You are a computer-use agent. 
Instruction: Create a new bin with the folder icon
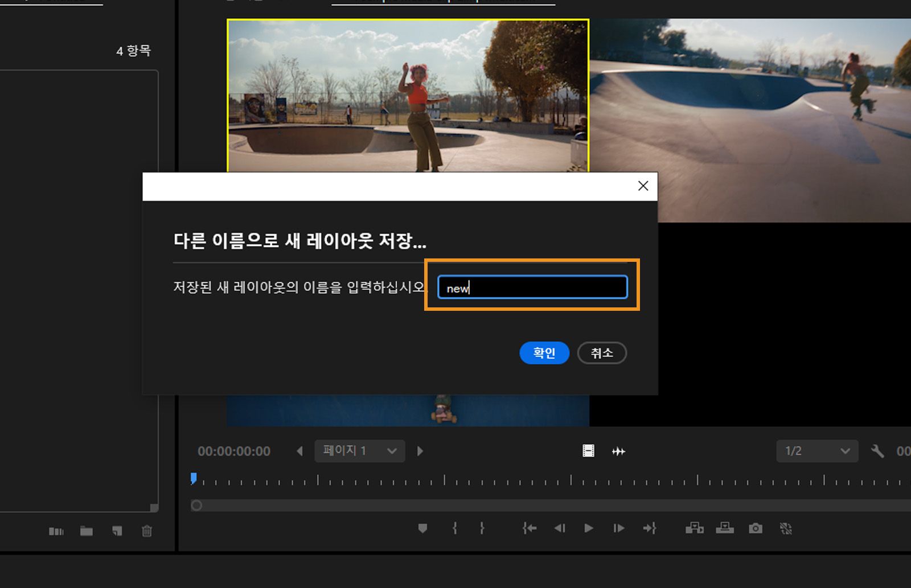click(x=86, y=531)
